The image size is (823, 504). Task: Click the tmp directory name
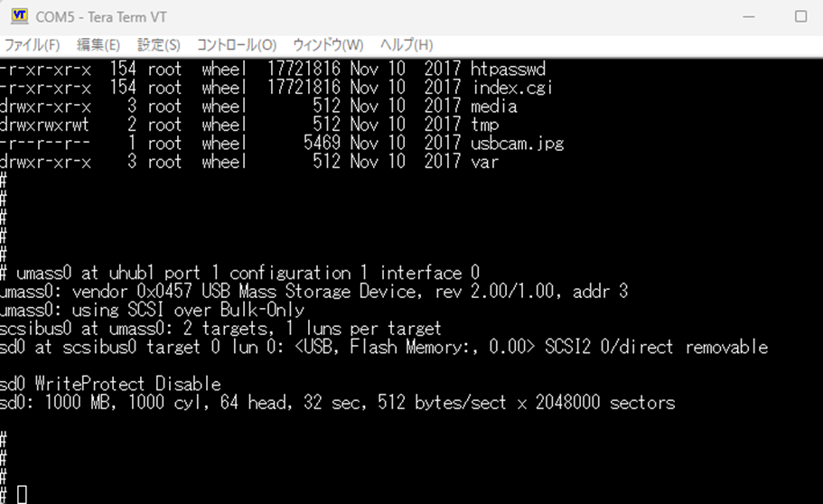tap(485, 125)
